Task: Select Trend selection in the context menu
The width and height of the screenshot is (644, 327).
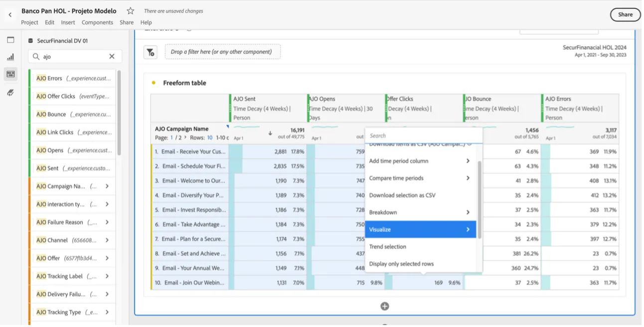Action: [421, 247]
